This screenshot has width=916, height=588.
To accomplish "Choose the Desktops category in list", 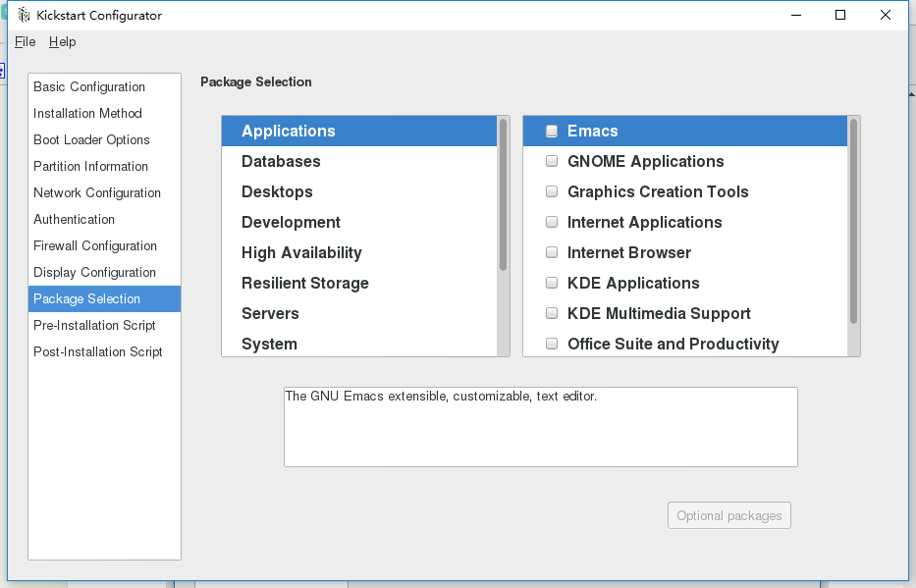I will 277,191.
